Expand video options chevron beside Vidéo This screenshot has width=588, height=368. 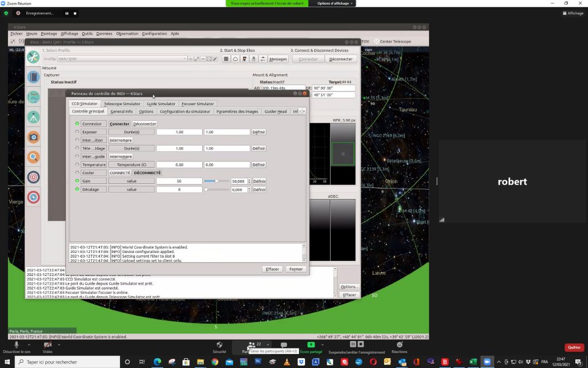click(59, 344)
